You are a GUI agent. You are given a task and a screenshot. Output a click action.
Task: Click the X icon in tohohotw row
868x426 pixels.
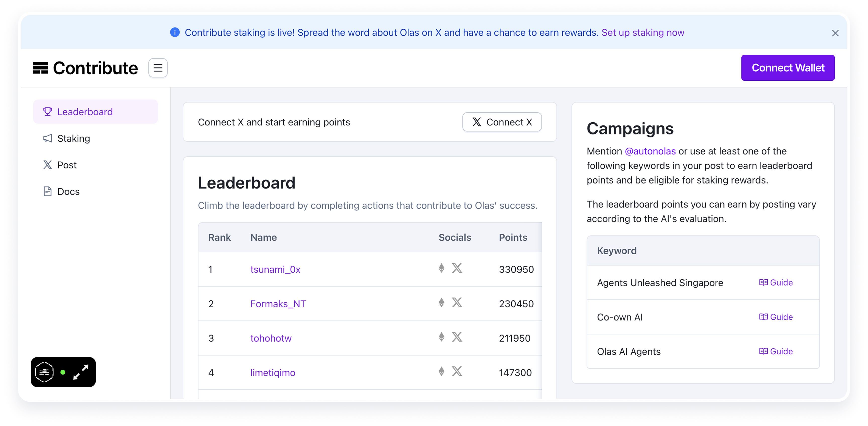coord(457,337)
